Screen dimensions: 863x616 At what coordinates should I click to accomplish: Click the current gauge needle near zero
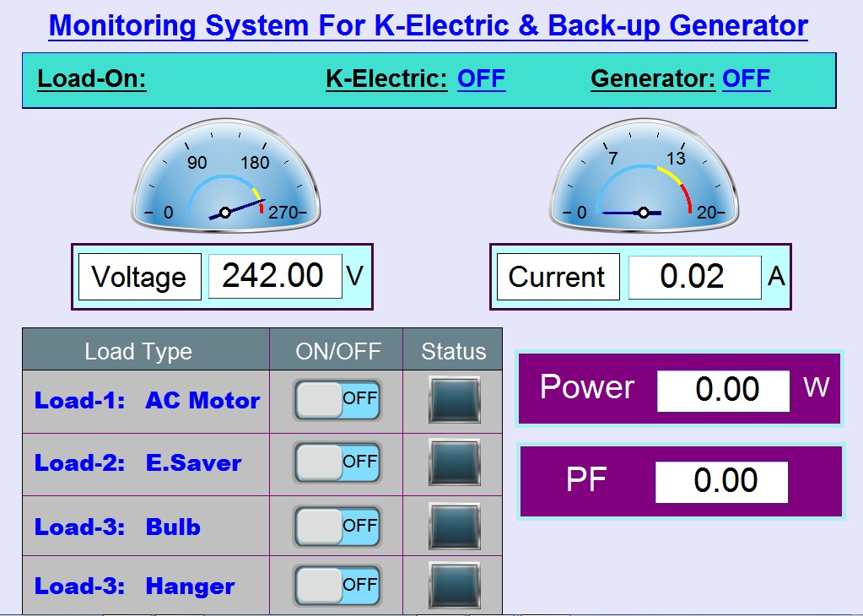point(612,211)
